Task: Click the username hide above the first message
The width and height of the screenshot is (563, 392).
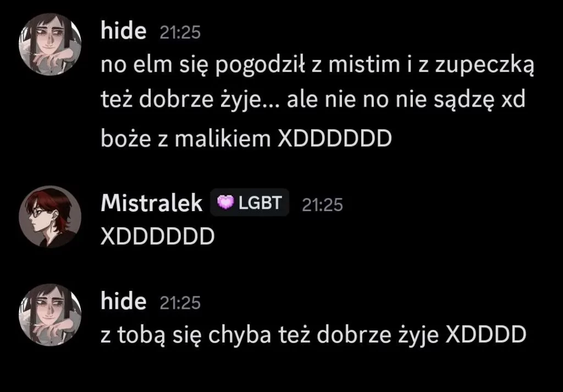Action: 124,31
